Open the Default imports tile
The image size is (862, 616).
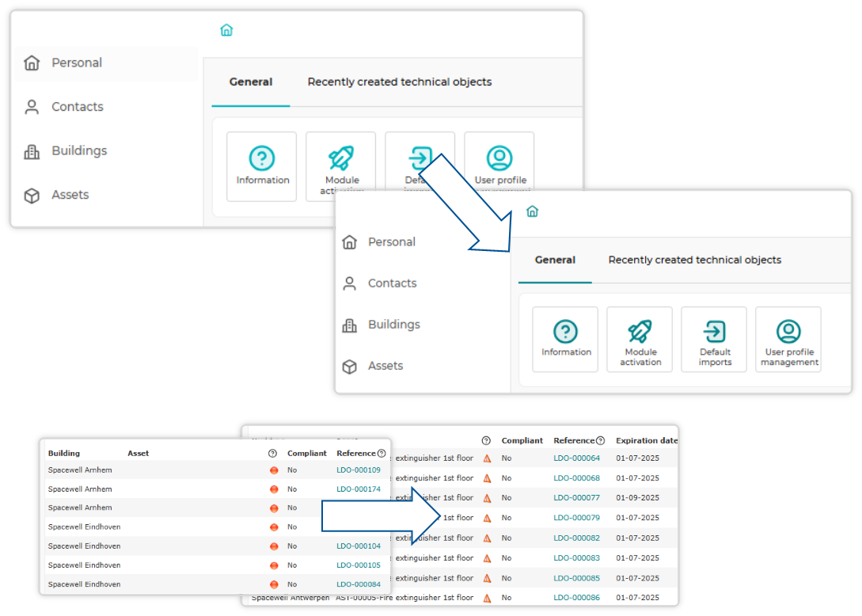click(714, 340)
